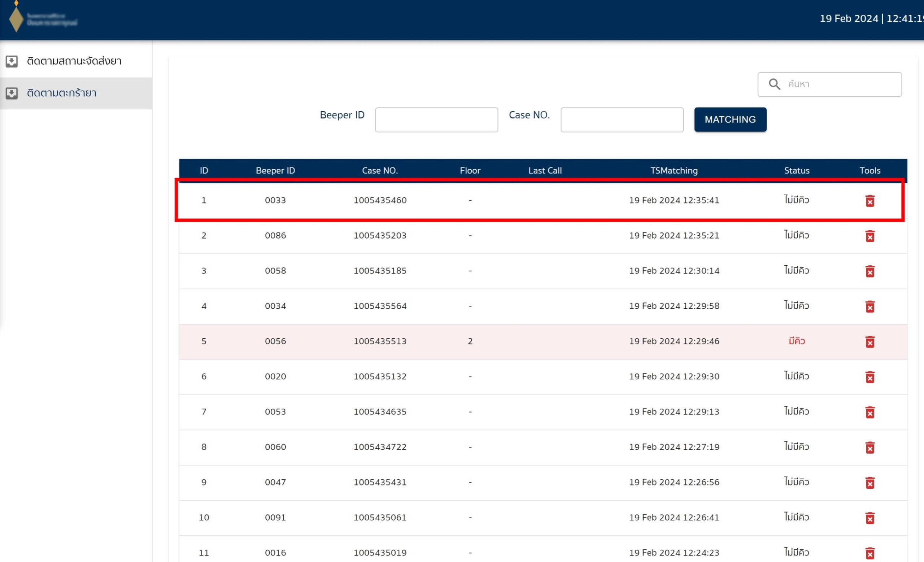Click Floor value 2 in row 5

[470, 341]
